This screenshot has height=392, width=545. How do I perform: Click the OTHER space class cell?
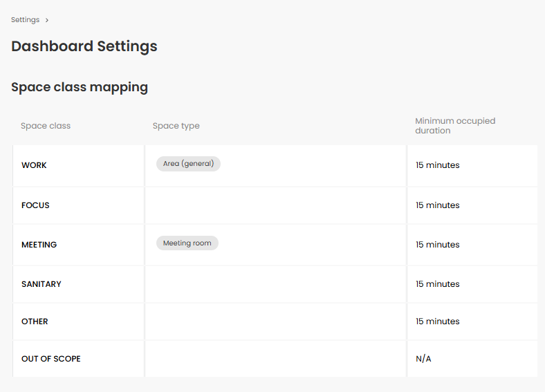79,321
